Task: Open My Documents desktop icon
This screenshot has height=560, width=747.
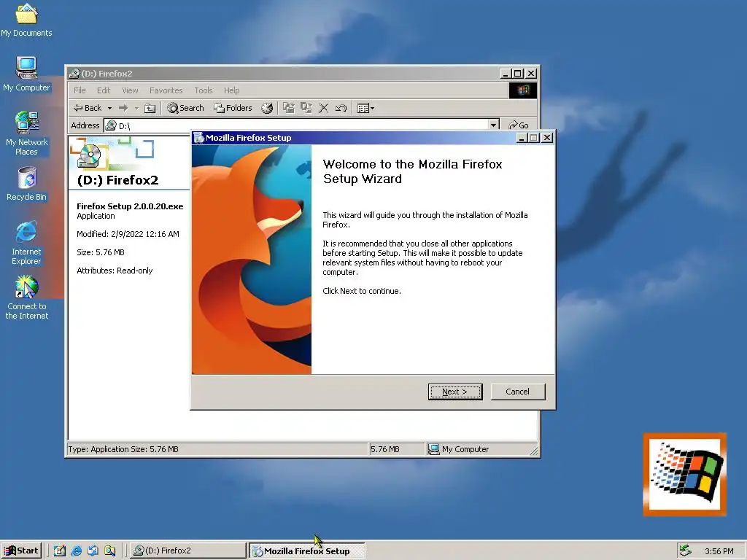Action: [26, 20]
